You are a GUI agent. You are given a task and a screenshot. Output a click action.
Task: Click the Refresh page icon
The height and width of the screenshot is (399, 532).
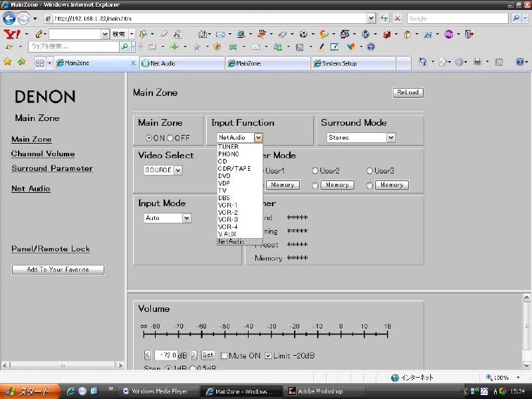point(384,19)
